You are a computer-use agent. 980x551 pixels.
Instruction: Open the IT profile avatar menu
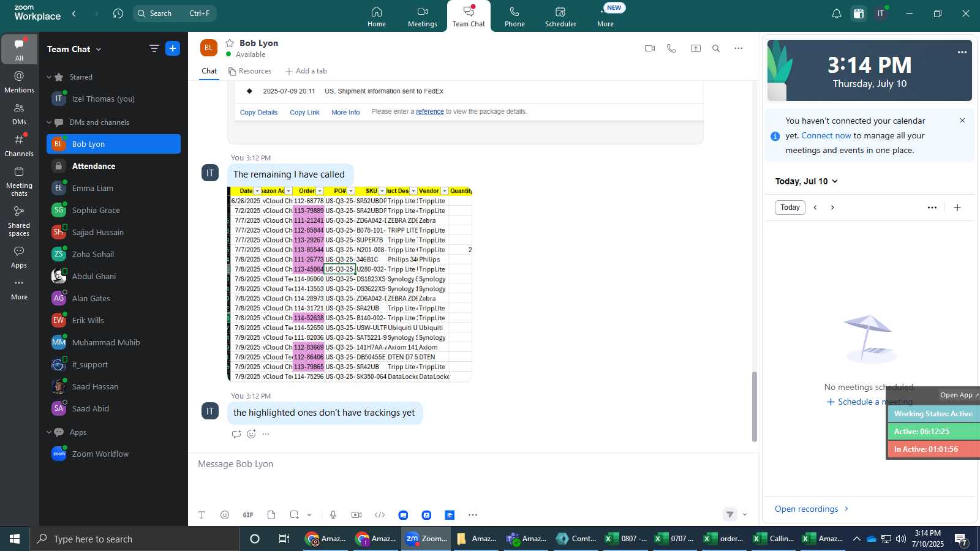881,13
